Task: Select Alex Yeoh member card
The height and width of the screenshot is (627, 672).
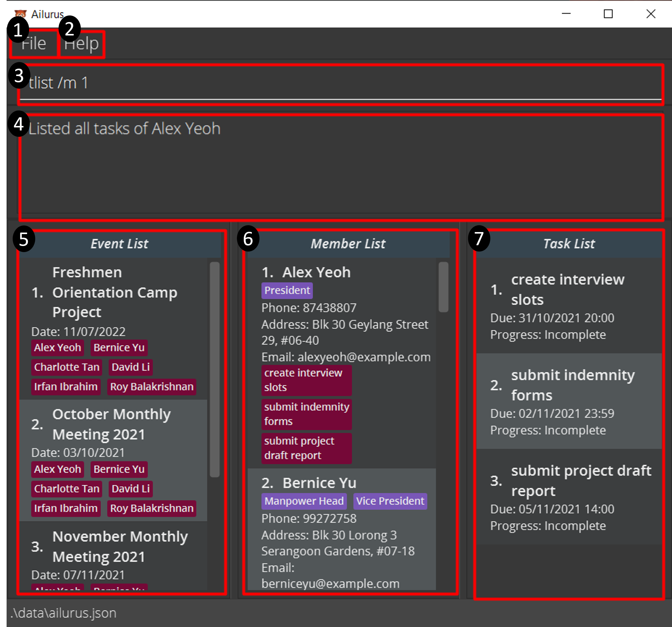Action: [x=316, y=272]
